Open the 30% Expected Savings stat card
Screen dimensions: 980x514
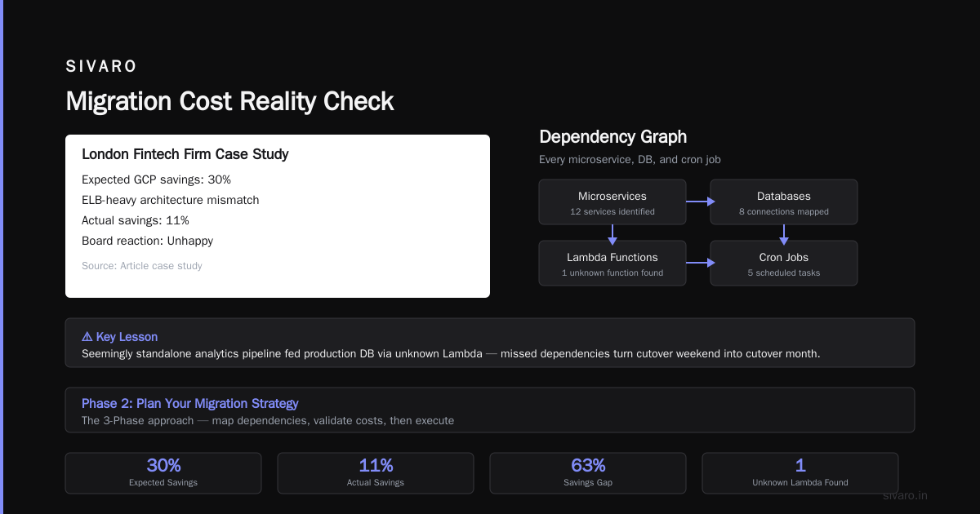(163, 473)
